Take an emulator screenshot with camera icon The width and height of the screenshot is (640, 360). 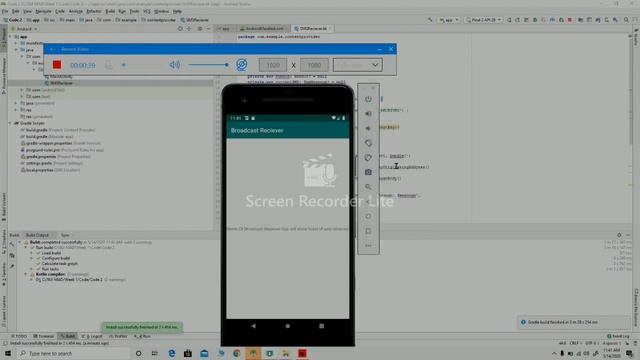pos(368,172)
